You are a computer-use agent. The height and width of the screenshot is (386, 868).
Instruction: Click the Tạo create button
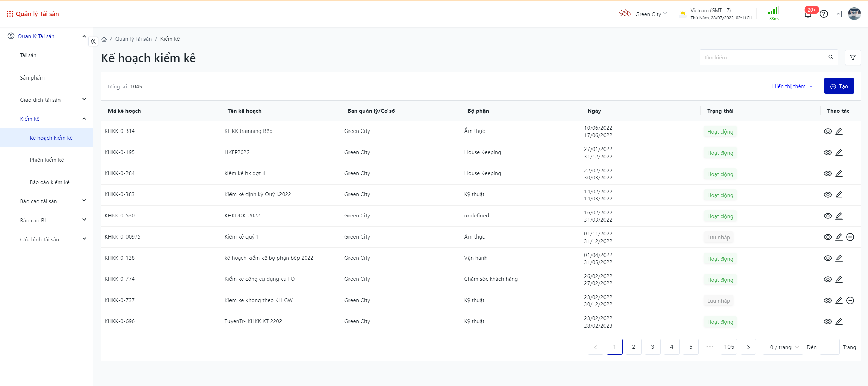tap(839, 86)
